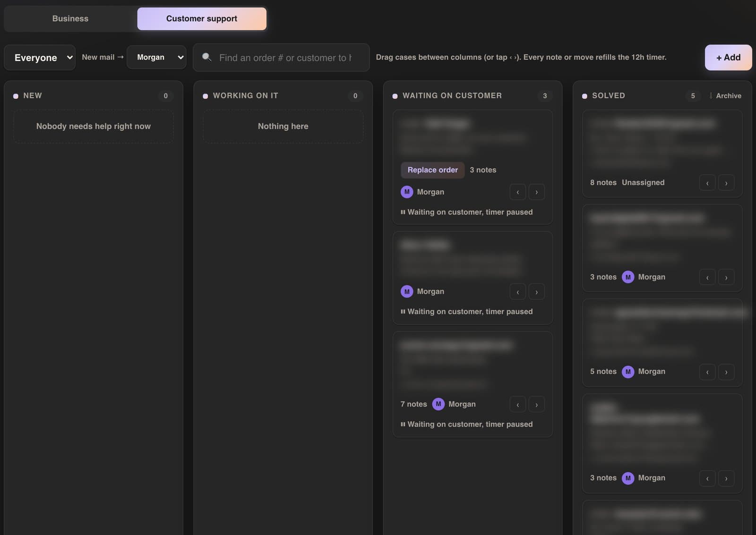
Task: Click the Nobody needs help right now placeholder
Action: click(94, 127)
